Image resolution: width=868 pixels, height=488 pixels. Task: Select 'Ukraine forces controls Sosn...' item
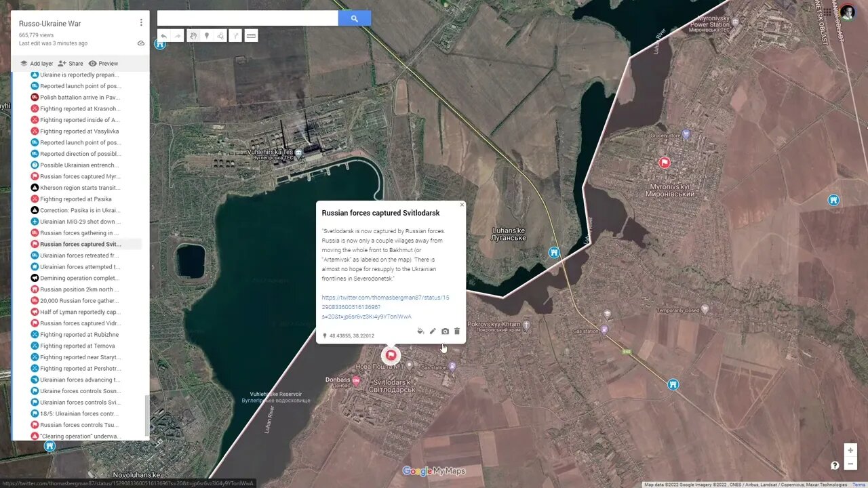80,391
